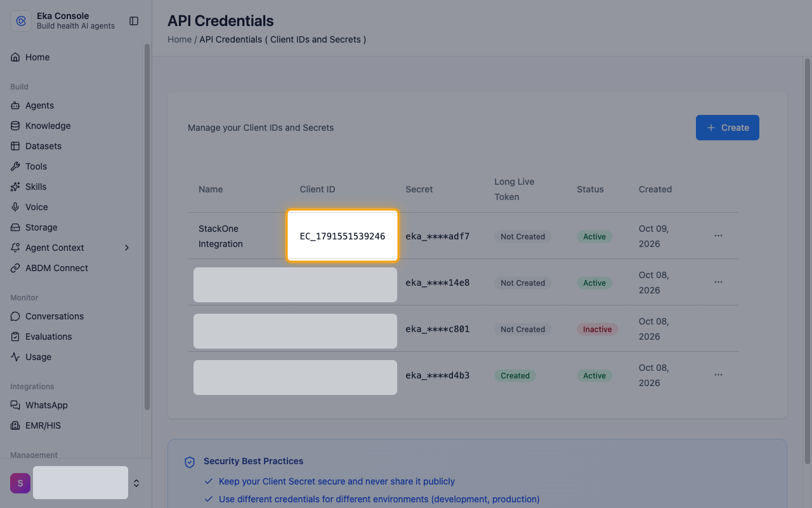Toggle the sidebar collapse icon
Screen dimensions: 812x508
(x=134, y=21)
